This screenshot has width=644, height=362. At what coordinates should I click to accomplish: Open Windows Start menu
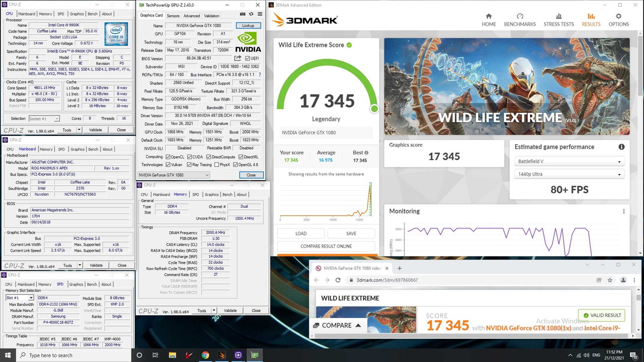coord(8,355)
